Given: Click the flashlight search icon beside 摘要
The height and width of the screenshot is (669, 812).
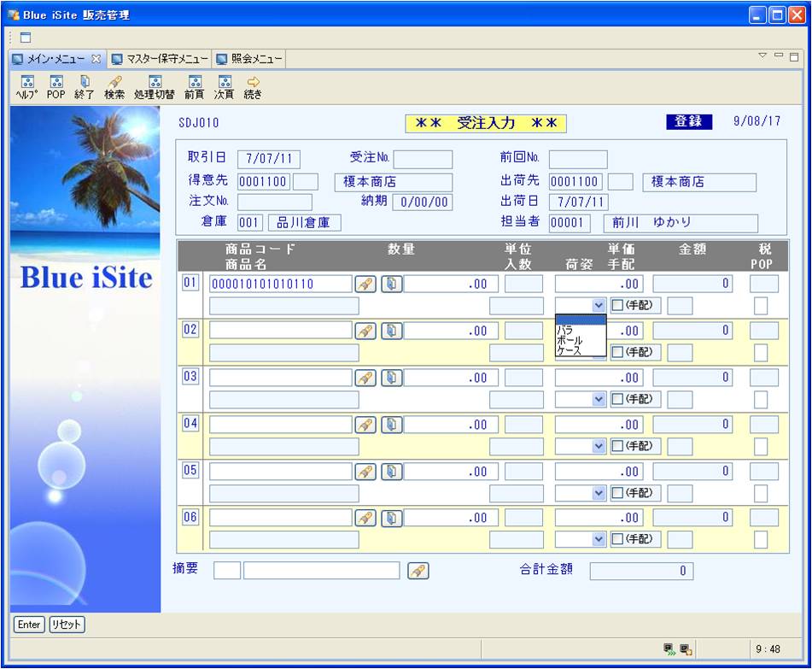Looking at the screenshot, I should pyautogui.click(x=418, y=571).
